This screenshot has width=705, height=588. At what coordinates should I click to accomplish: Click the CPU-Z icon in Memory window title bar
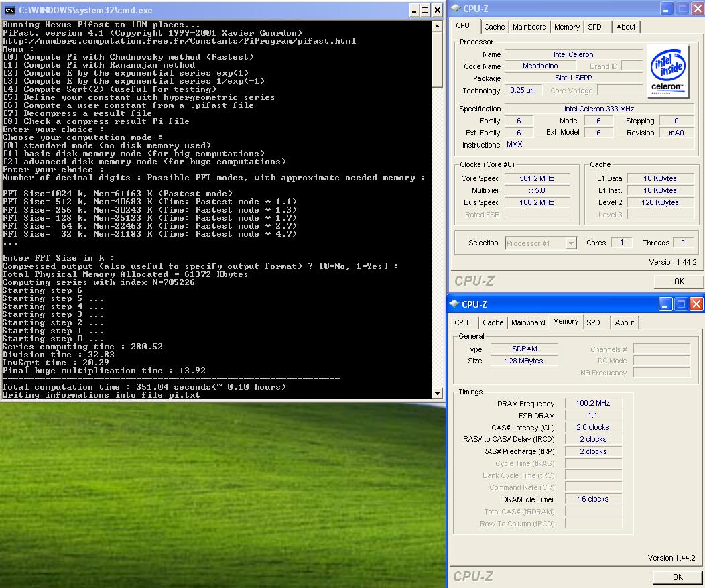pos(454,304)
